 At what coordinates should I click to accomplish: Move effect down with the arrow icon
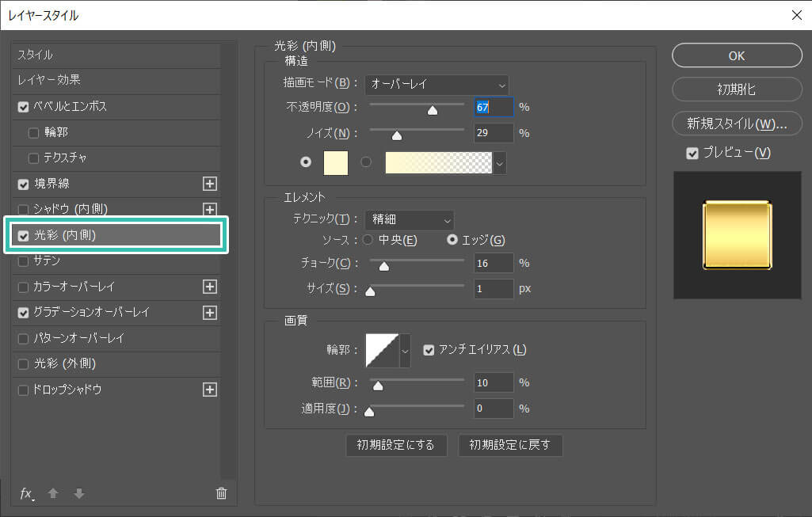click(79, 493)
